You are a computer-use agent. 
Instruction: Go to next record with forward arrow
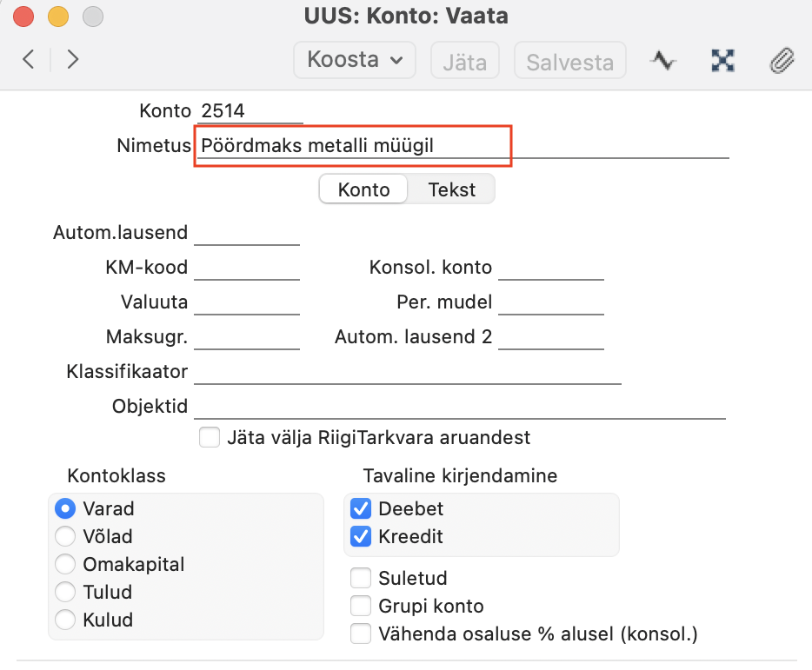[x=72, y=59]
